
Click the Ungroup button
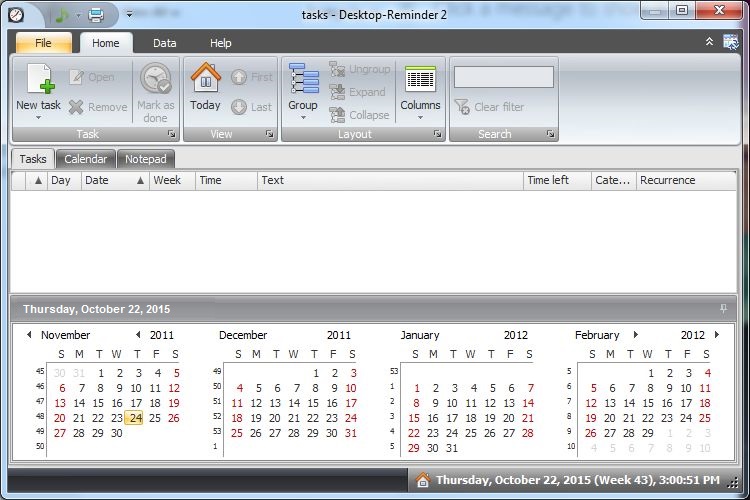[360, 69]
